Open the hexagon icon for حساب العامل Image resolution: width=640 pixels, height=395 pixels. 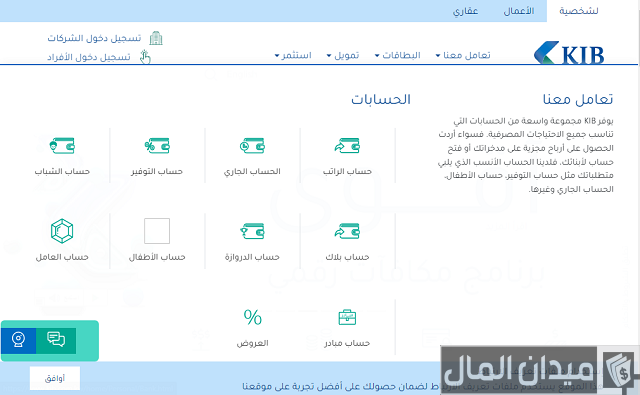(x=62, y=231)
